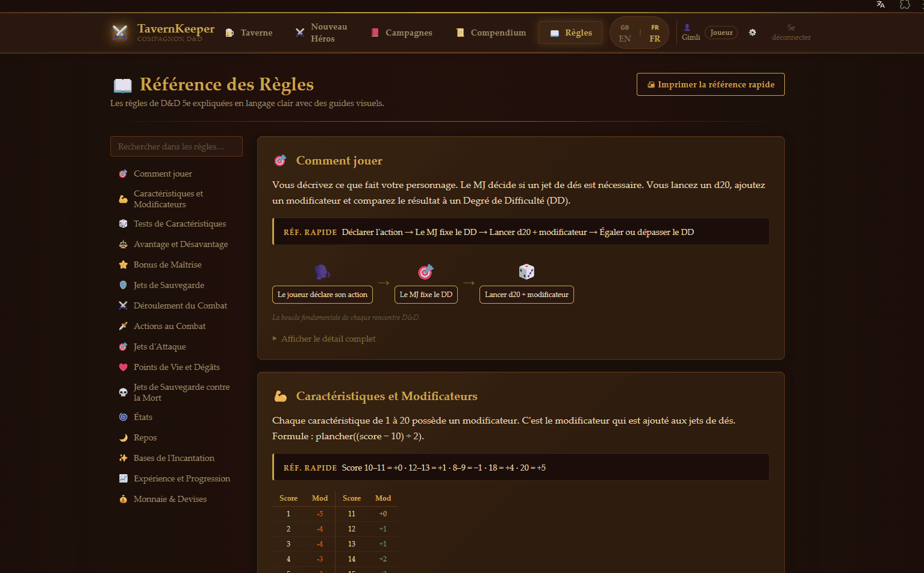Go to the Campagnes tab
This screenshot has height=573, width=924.
[402, 33]
